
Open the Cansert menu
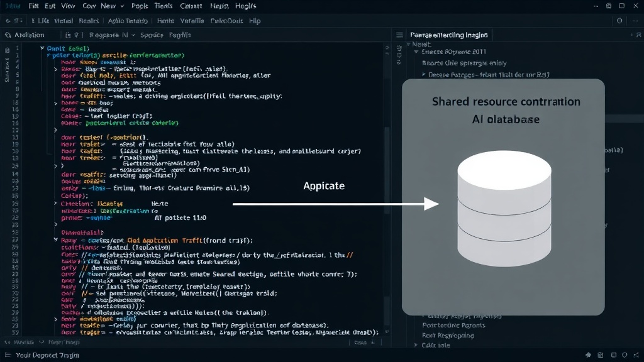click(x=191, y=6)
